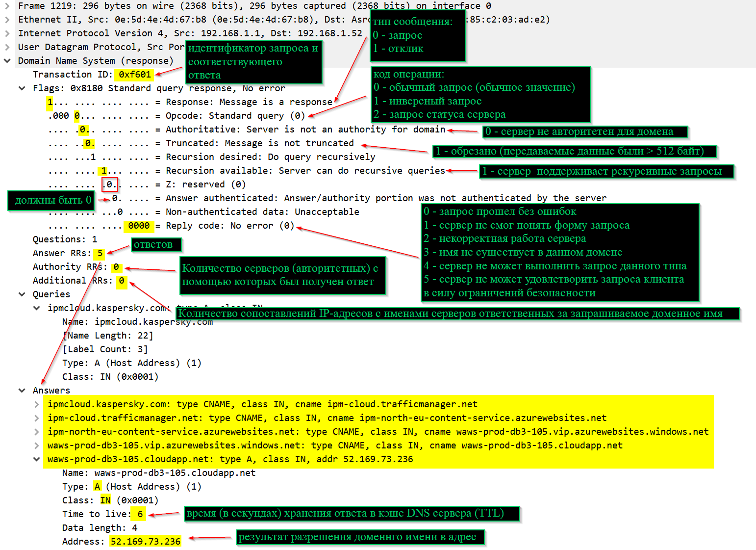Expand the Internet Protocol Version 4 row
This screenshot has height=550, width=756.
[7, 33]
